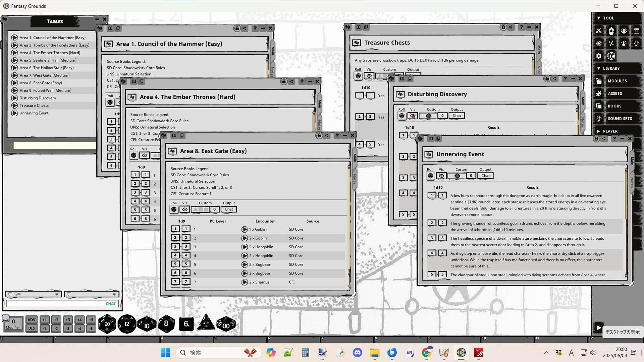Open the Calendar tool icon
644x362 pixels.
636,31
